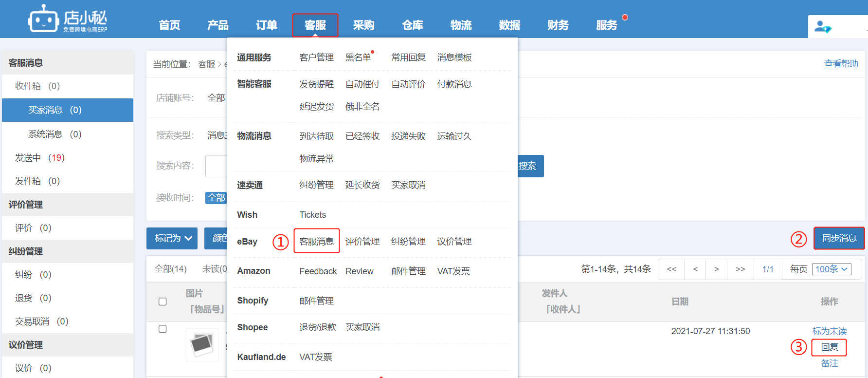The width and height of the screenshot is (868, 378).
Task: Go to first page with << button
Action: (671, 269)
